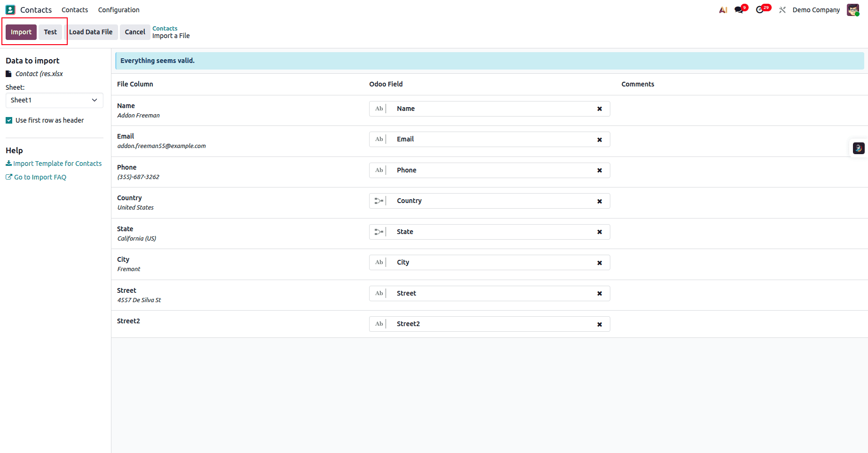Click the tools wrench icon in the top bar
Viewport: 868px width, 453px height.
[782, 9]
